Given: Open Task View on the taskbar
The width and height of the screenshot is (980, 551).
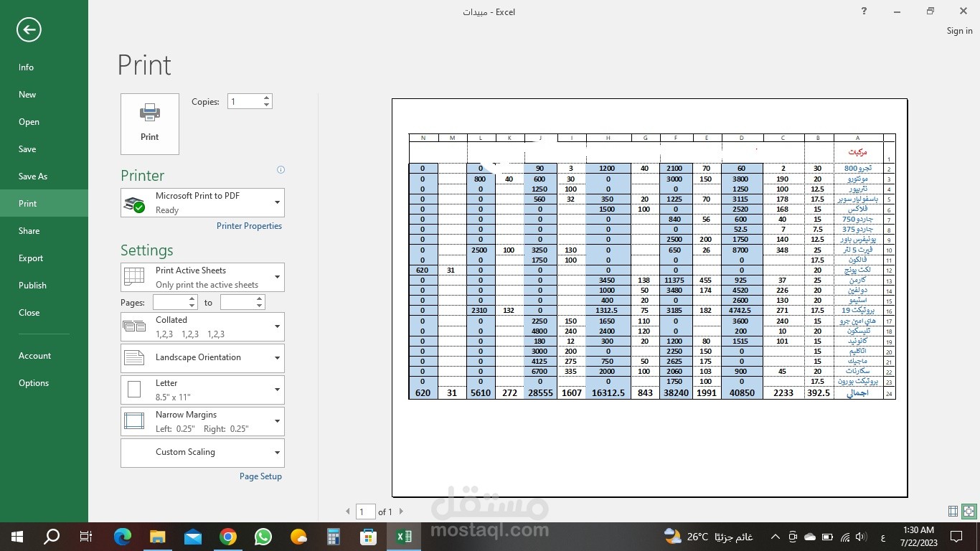Looking at the screenshot, I should pyautogui.click(x=86, y=537).
